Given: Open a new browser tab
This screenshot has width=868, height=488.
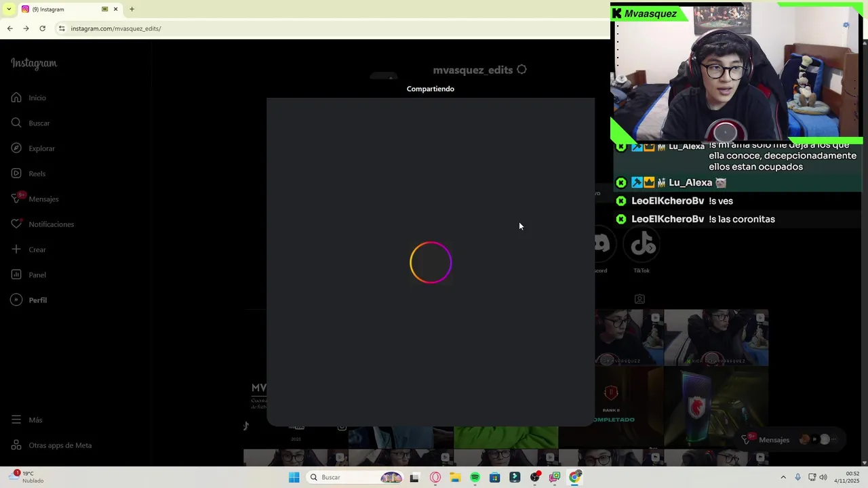Looking at the screenshot, I should [x=132, y=9].
